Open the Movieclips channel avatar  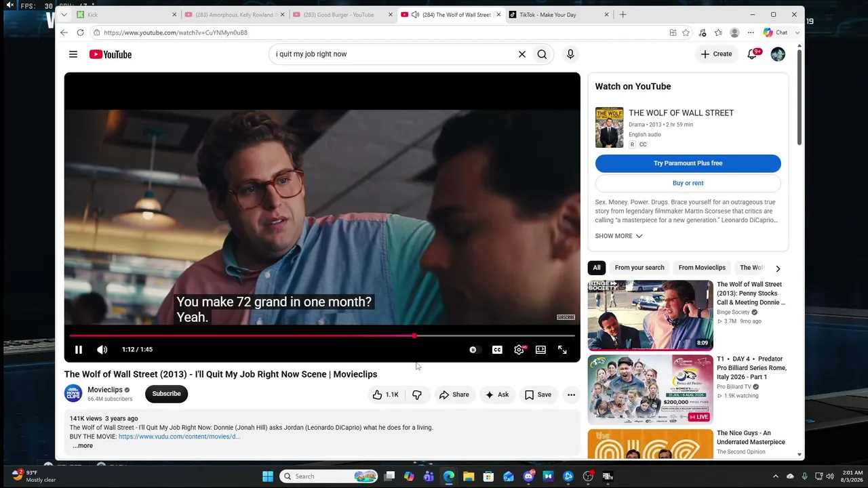tap(73, 394)
